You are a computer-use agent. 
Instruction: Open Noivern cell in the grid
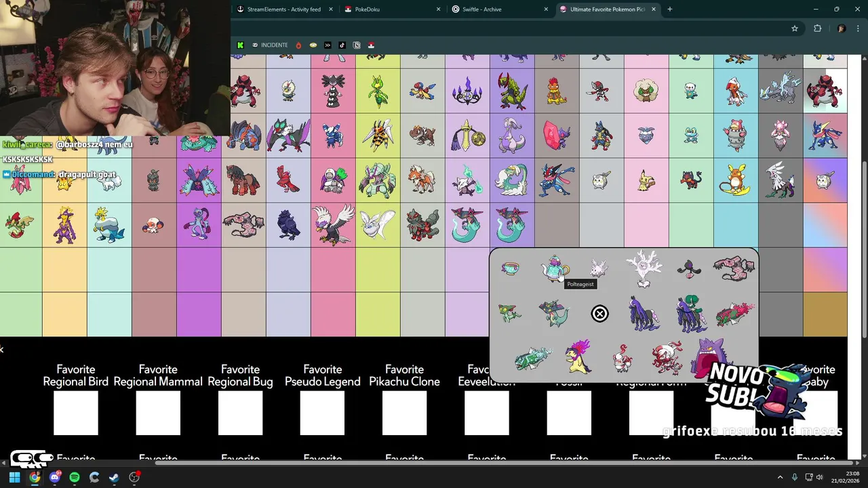pos(288,136)
